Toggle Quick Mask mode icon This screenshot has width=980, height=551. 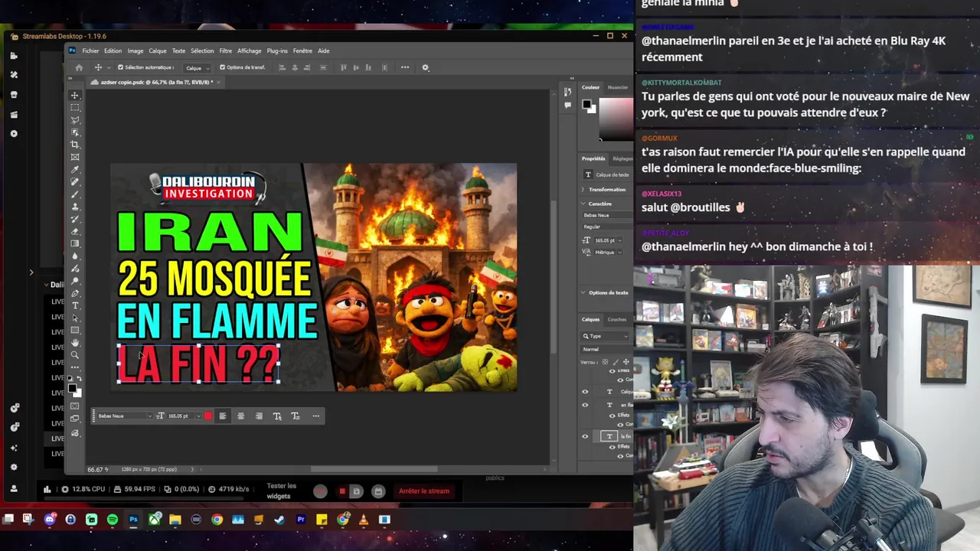pyautogui.click(x=74, y=406)
